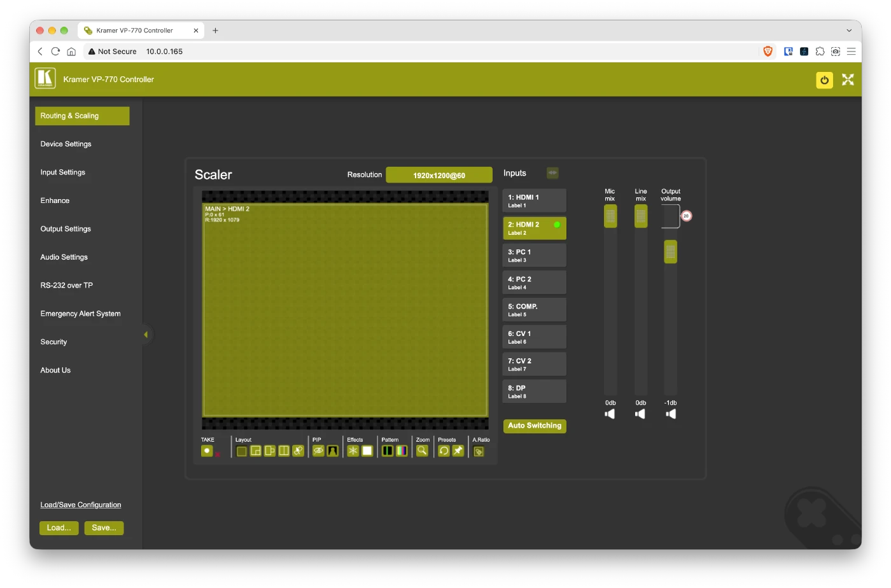
Task: Click the Presets recall circular arrow icon
Action: tap(444, 451)
